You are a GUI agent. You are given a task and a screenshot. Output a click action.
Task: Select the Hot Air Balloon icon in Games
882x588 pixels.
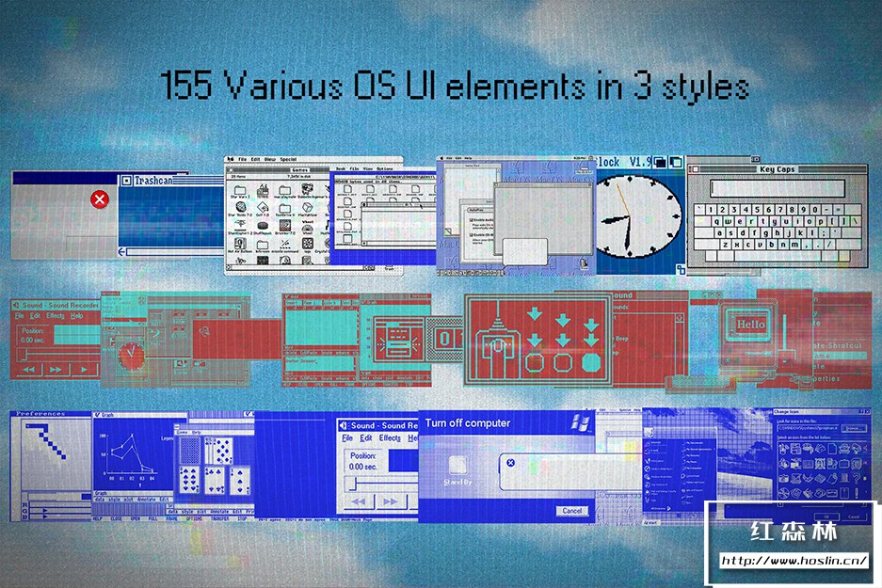(240, 244)
